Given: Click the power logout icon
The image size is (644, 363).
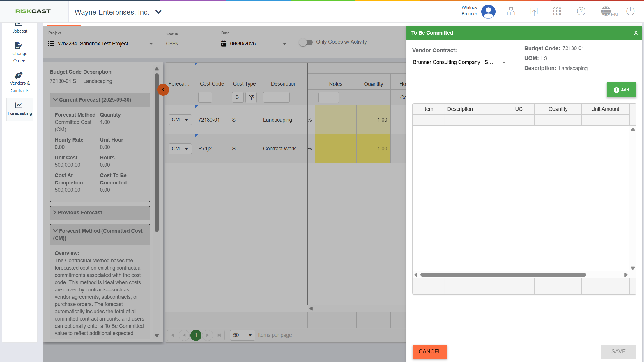Looking at the screenshot, I should coord(630,11).
